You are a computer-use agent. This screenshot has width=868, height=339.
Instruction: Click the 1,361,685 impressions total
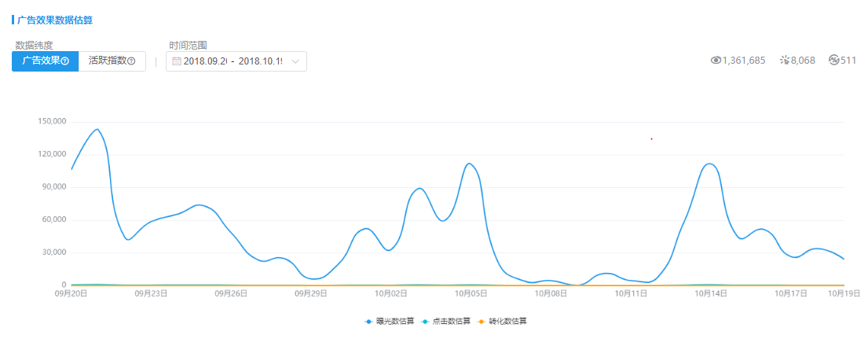point(744,60)
